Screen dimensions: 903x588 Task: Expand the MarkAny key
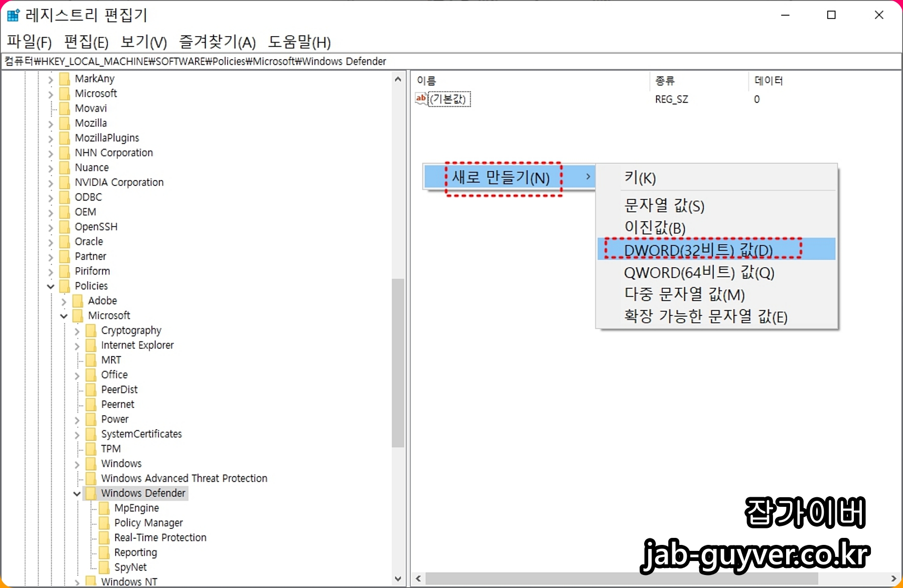coord(51,79)
